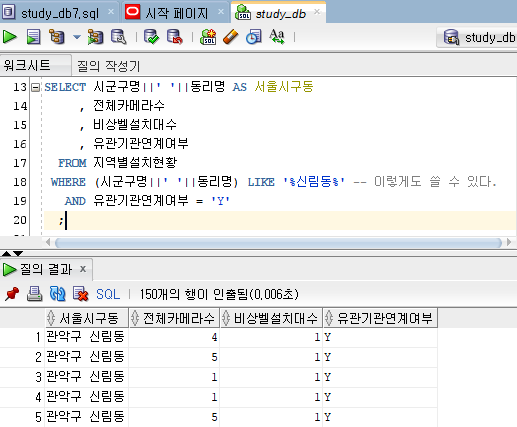Viewport: 517px width, 427px height.
Task: Select the 워크시트 sub-tab
Action: click(x=35, y=65)
